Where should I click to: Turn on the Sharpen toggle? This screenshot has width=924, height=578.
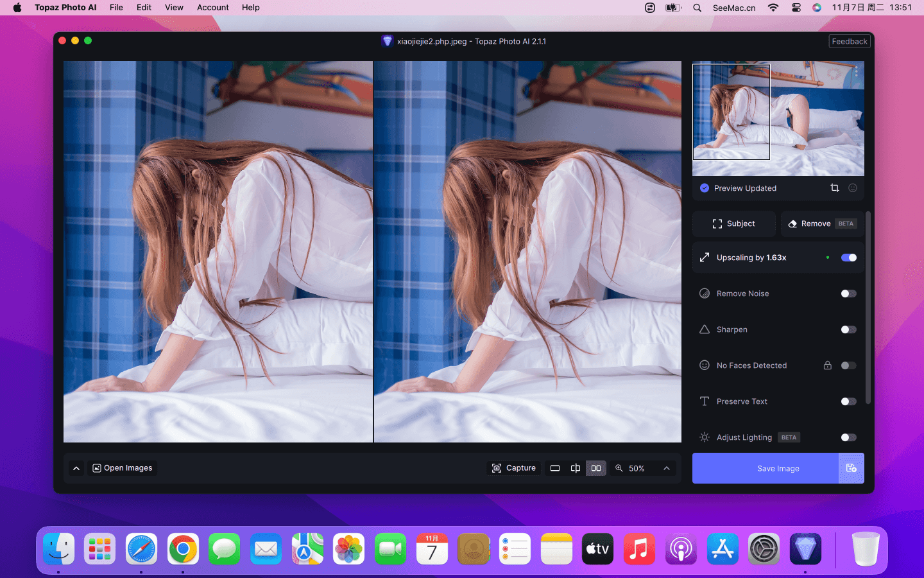(x=848, y=329)
